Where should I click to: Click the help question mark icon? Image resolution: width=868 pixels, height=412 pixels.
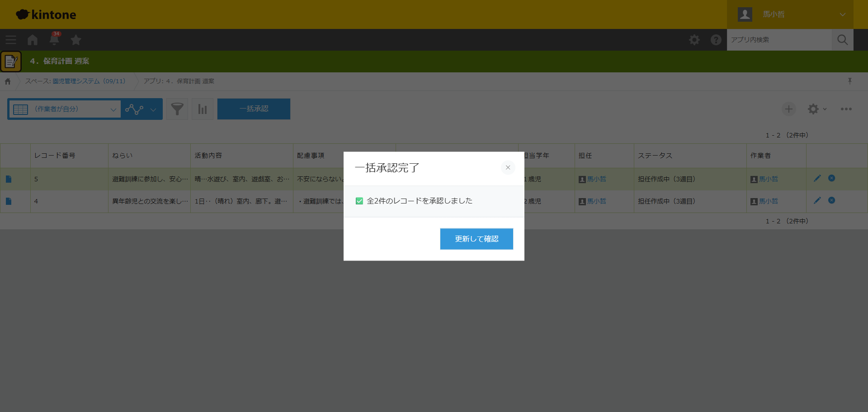click(716, 40)
